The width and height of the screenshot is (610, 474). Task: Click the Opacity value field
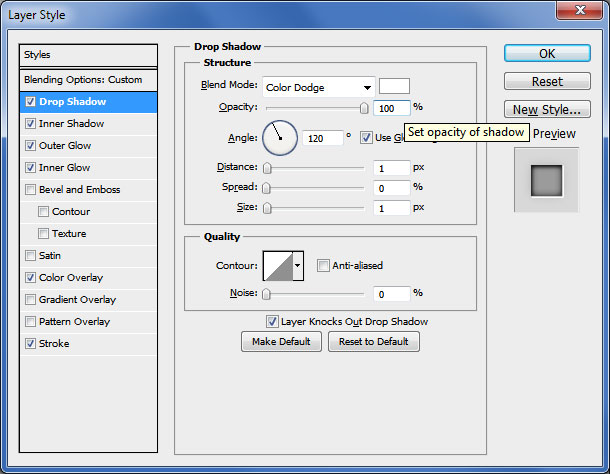click(392, 108)
